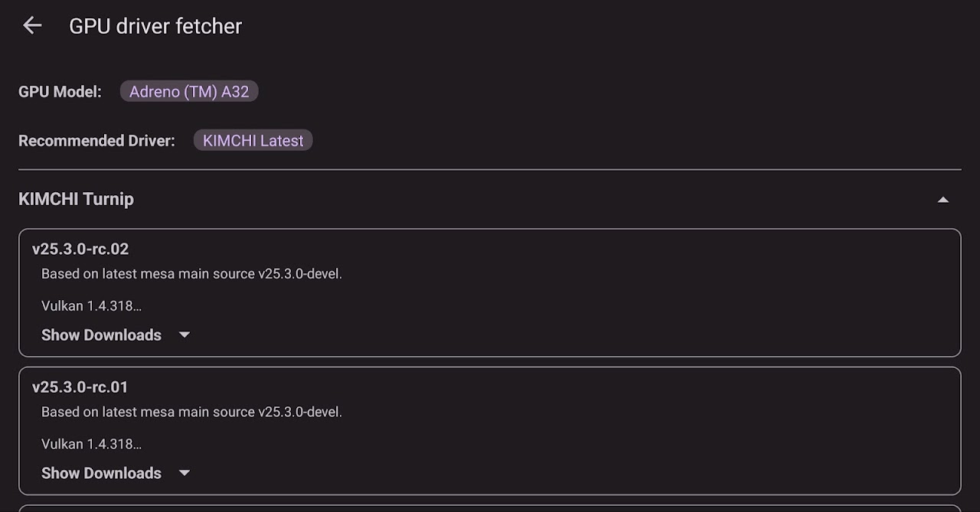
Task: Tap the partially visible card at bottom
Action: [x=490, y=508]
